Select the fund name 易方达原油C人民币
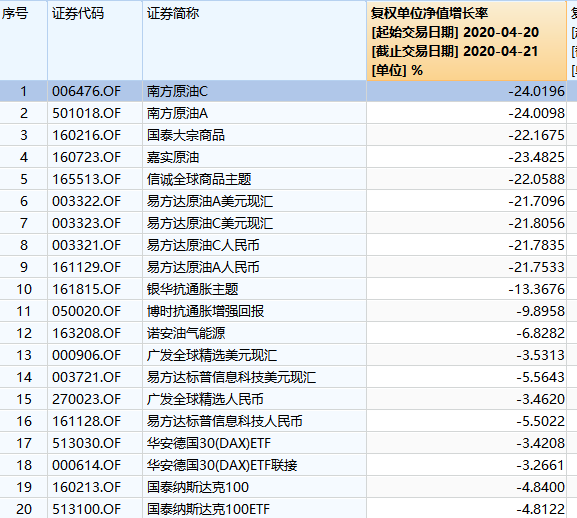The height and width of the screenshot is (518, 577). (203, 245)
